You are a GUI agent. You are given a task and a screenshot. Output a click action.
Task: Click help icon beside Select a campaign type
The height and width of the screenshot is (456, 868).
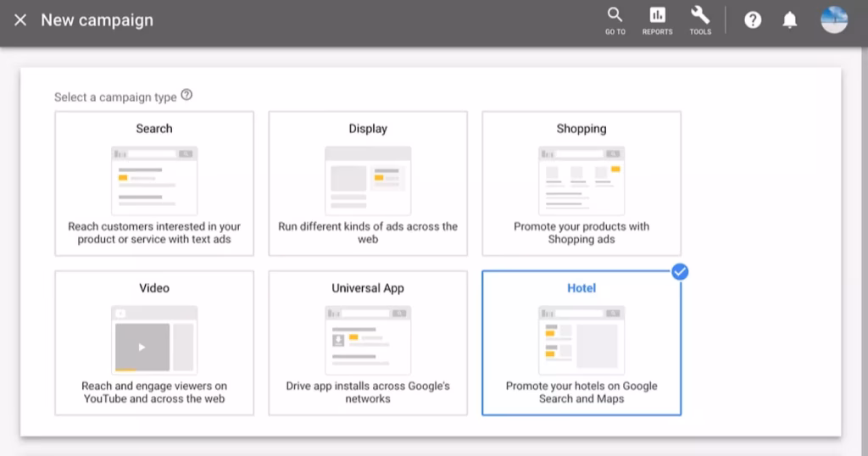[x=186, y=96]
